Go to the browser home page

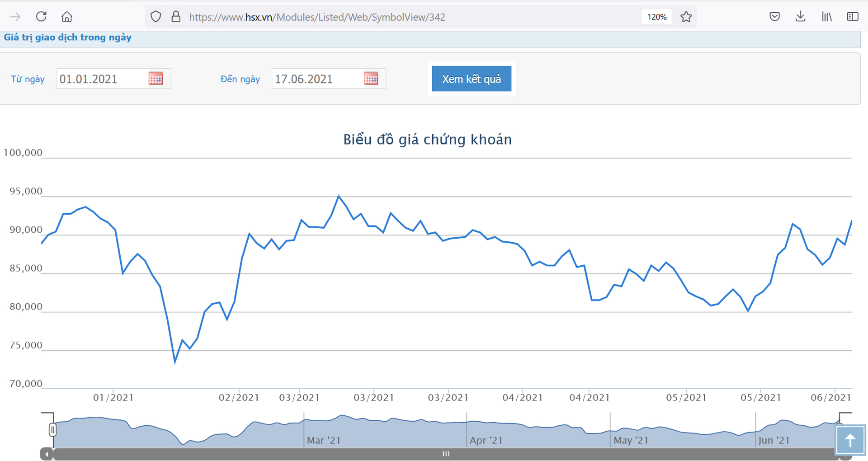click(x=67, y=17)
